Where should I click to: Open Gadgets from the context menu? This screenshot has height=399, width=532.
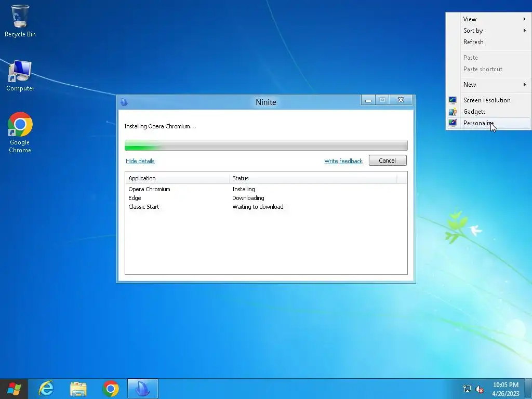coord(488,112)
